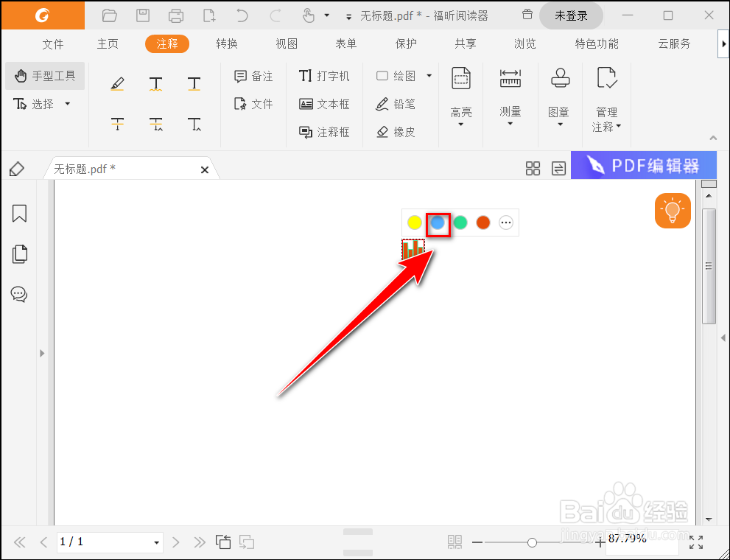
Task: Select the 铅笔 pencil tool
Action: pos(396,104)
